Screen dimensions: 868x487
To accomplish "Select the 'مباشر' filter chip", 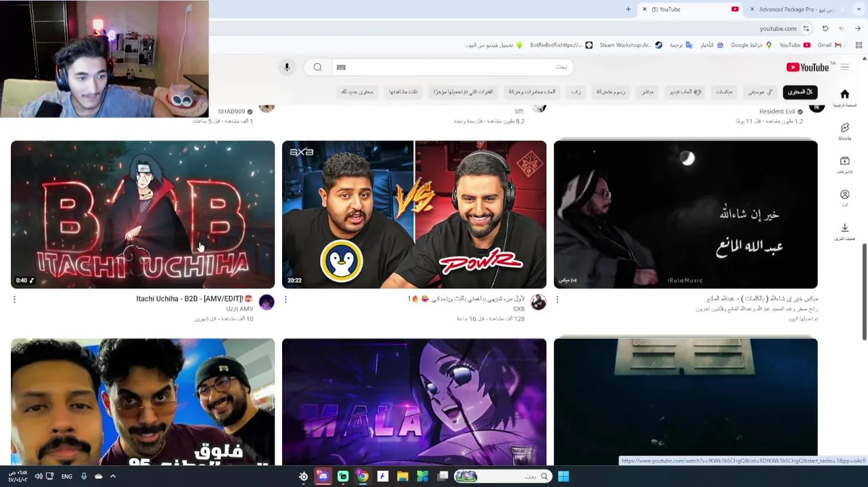I will (x=647, y=92).
